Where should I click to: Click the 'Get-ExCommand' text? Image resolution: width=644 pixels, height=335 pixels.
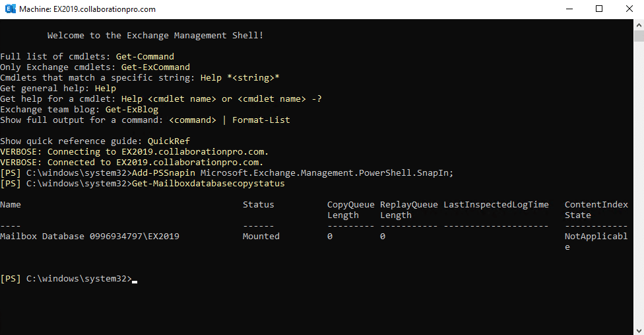pos(156,67)
